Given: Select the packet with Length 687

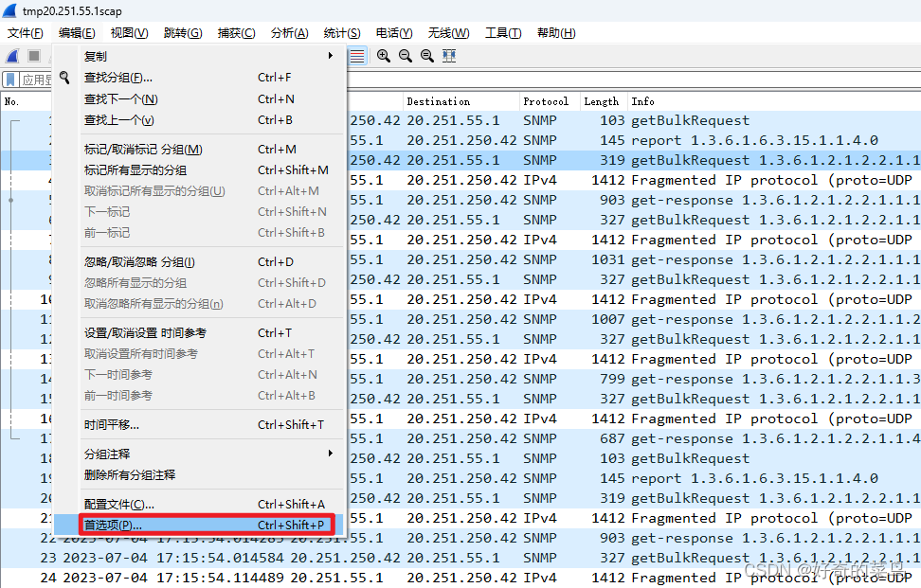Looking at the screenshot, I should (x=633, y=438).
